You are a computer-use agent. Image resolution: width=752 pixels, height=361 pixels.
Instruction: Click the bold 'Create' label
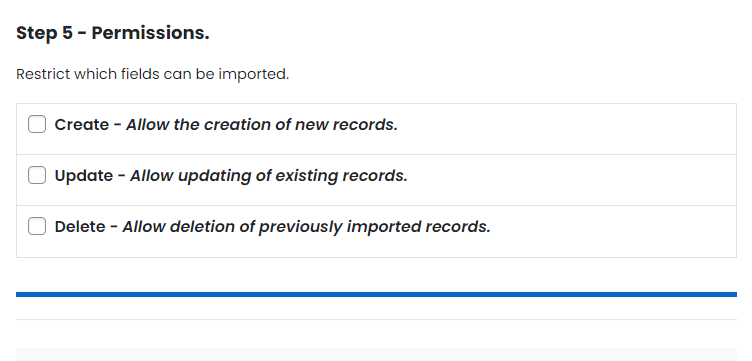coord(82,125)
